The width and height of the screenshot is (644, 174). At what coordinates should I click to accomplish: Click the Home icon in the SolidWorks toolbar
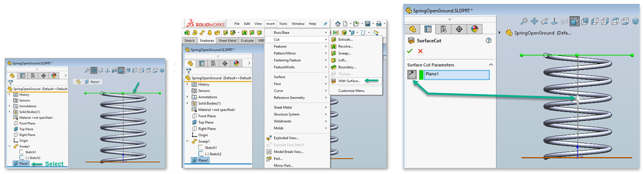(x=338, y=23)
